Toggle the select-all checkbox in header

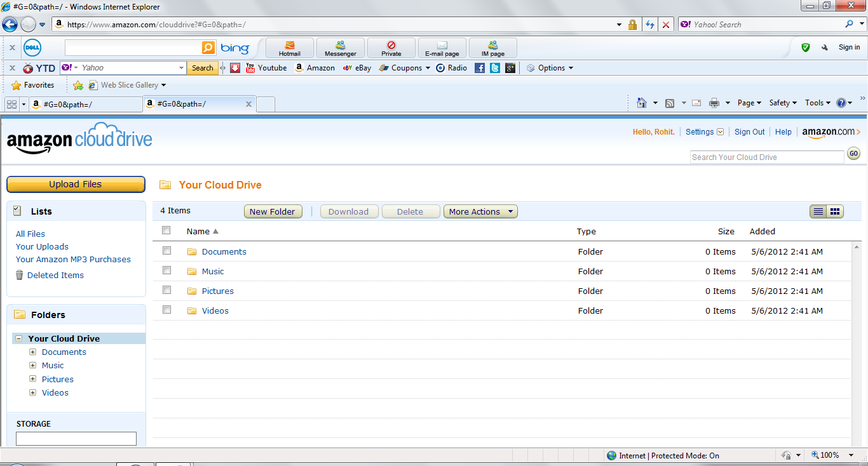click(x=166, y=230)
